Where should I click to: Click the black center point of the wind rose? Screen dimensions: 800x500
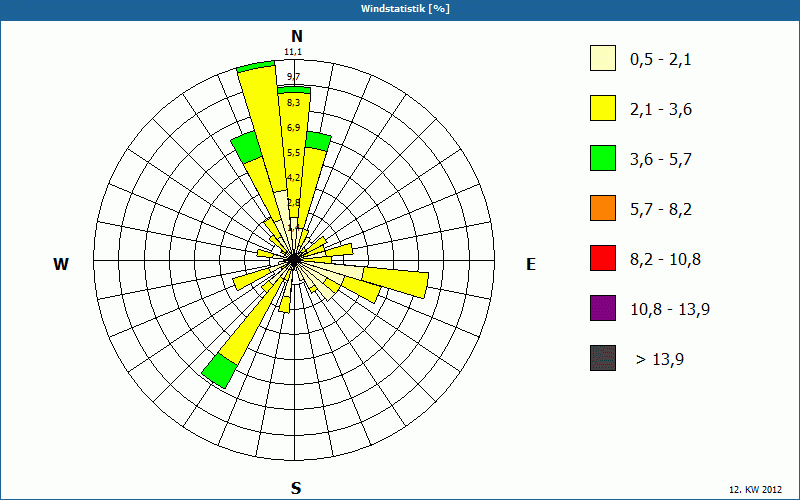[x=294, y=260]
